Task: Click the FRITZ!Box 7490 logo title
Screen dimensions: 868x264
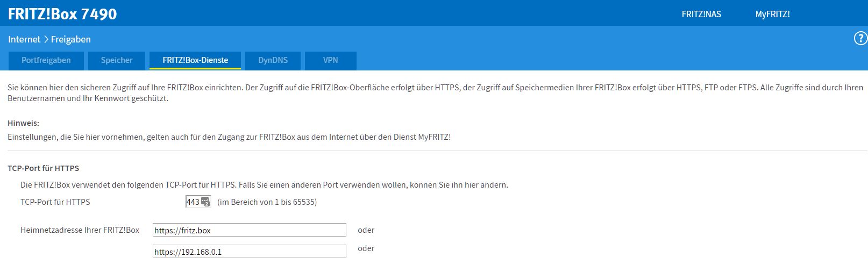Action: 62,14
